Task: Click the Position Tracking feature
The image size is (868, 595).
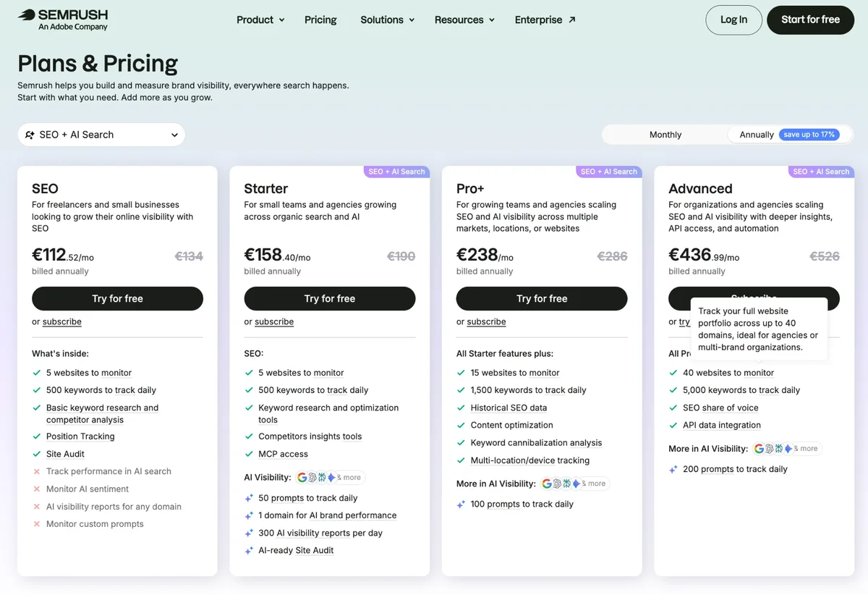Action: [x=80, y=436]
